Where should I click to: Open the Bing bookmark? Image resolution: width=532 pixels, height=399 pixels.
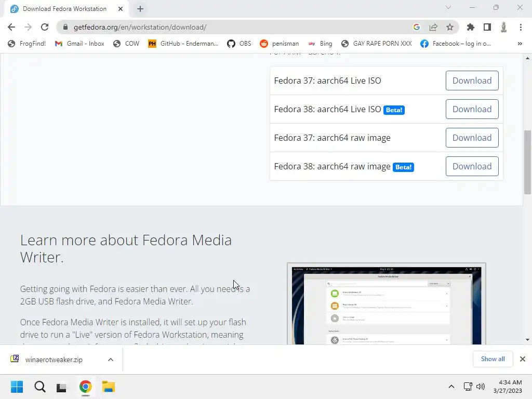(320, 44)
